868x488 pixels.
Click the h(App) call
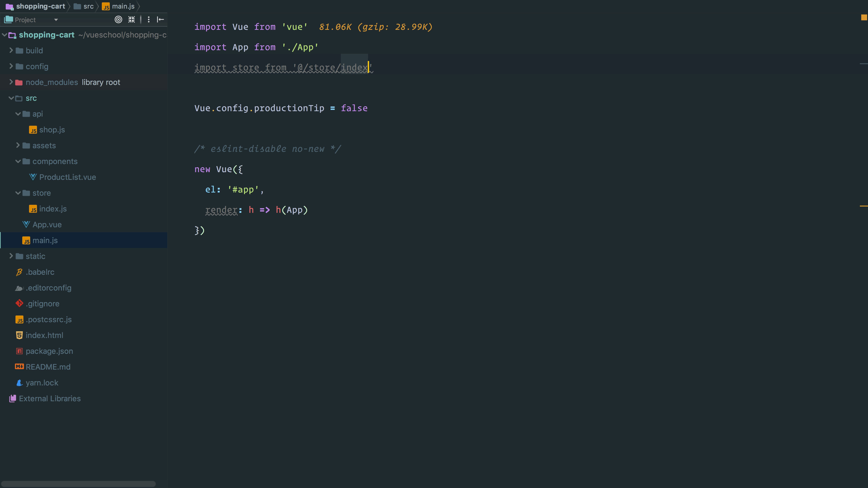pos(292,210)
